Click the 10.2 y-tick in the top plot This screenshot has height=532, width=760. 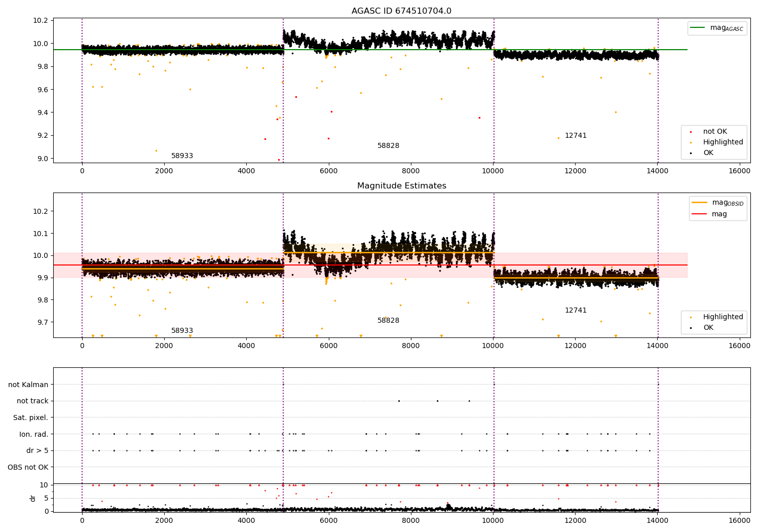(41, 21)
